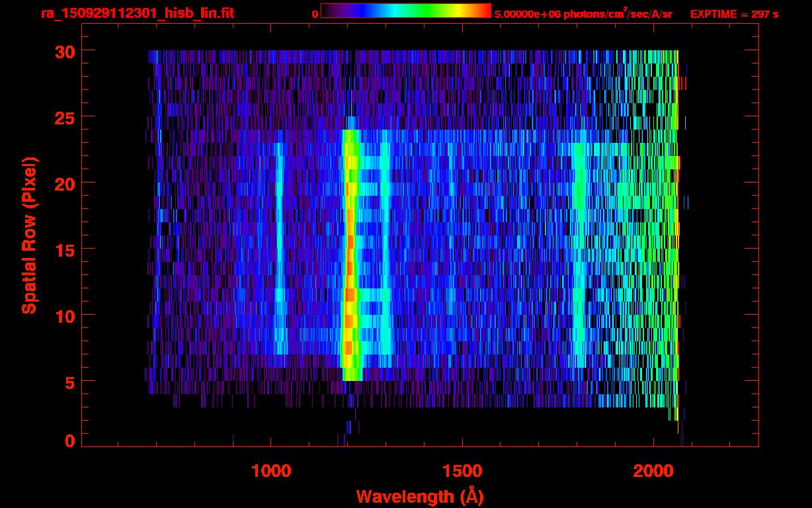Screen dimensions: 812x508
Task: Click the file name ra_150929112301_hisb_lin.fit
Action: coord(136,13)
